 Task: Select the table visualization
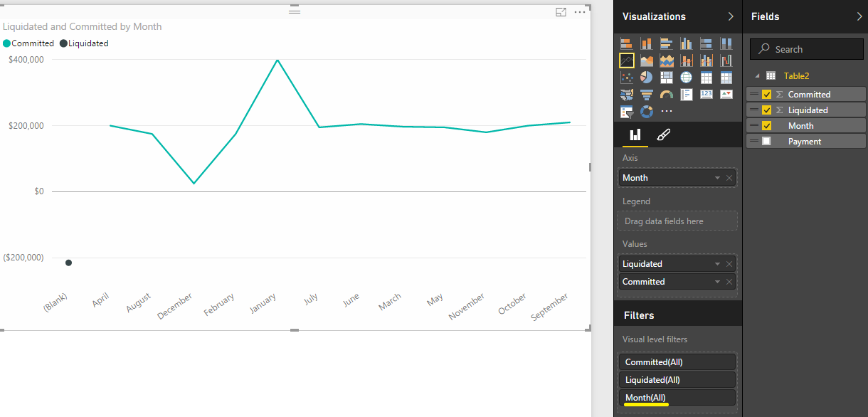(x=706, y=78)
